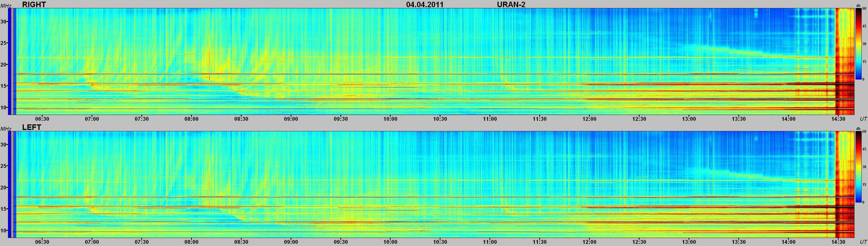The width and height of the screenshot is (868, 246).
Task: Click the 06:30 time tick under RIGHT panel
Action: coord(42,119)
